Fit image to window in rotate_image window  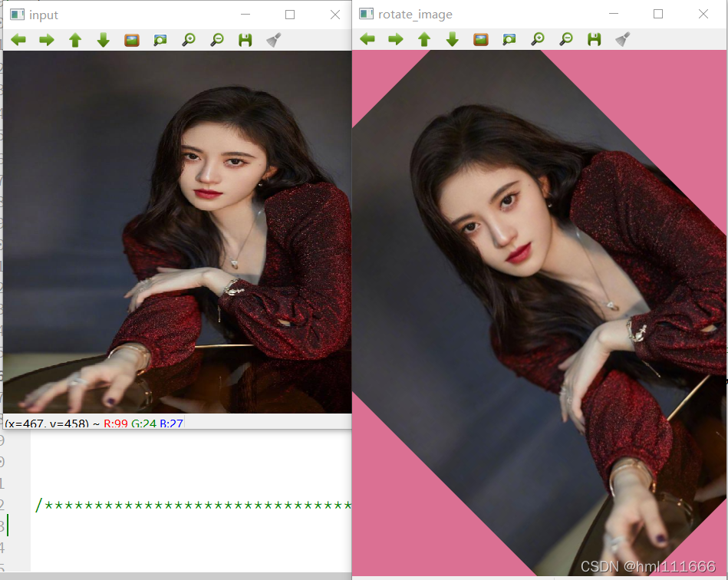[509, 39]
